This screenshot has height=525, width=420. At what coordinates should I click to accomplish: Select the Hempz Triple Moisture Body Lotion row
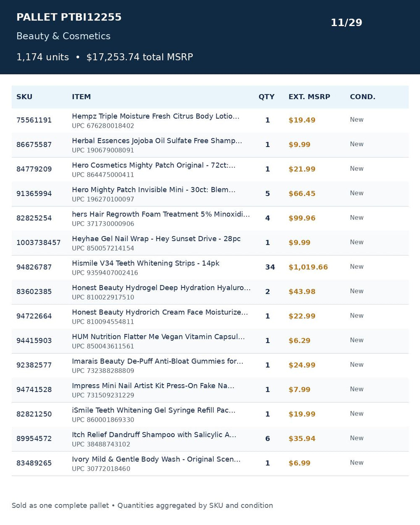tap(210, 121)
